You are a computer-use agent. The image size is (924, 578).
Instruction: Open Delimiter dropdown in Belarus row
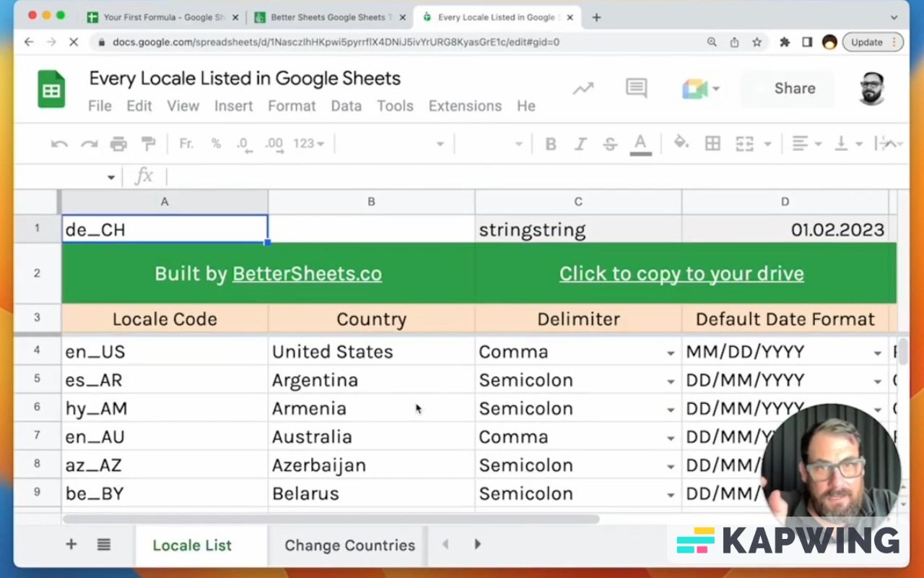(671, 495)
